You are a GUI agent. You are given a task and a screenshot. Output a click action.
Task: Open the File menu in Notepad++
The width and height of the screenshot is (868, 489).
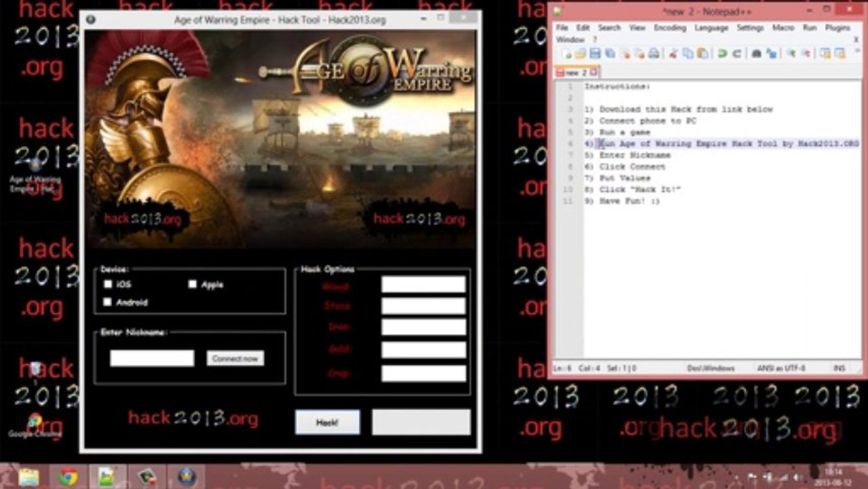(x=562, y=28)
